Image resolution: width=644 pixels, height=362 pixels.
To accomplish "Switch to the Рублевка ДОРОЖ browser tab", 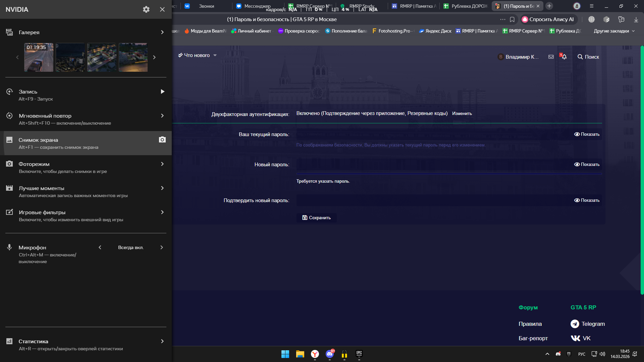I will coord(466,6).
